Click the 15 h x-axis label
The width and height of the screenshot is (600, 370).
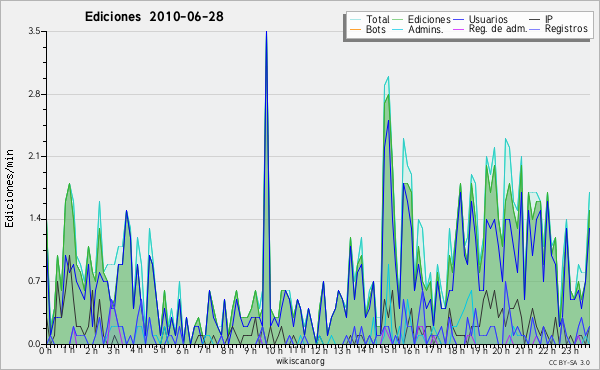pos(387,351)
